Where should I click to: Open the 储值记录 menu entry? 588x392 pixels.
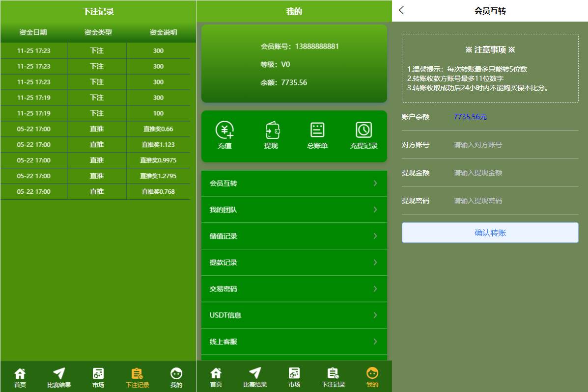[294, 236]
